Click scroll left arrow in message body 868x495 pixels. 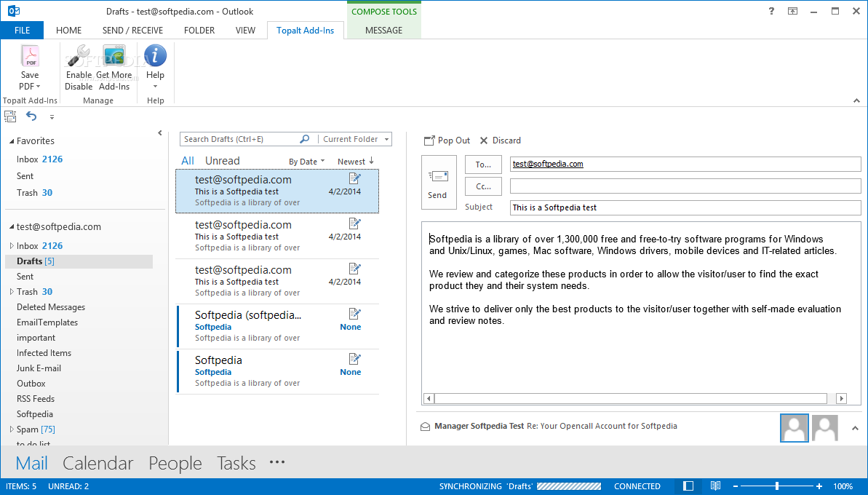click(x=429, y=399)
